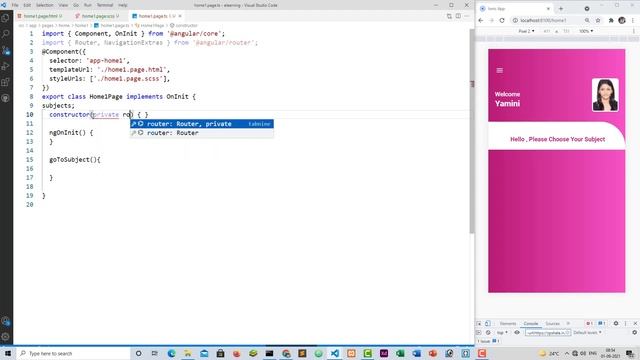The image size is (640, 360).
Task: Open Extensions view in the activity bar
Action: pyautogui.click(x=5, y=82)
